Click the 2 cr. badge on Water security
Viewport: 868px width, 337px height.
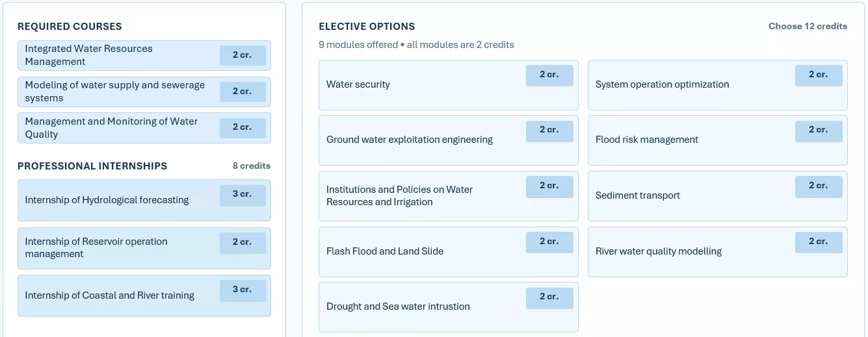tap(549, 75)
